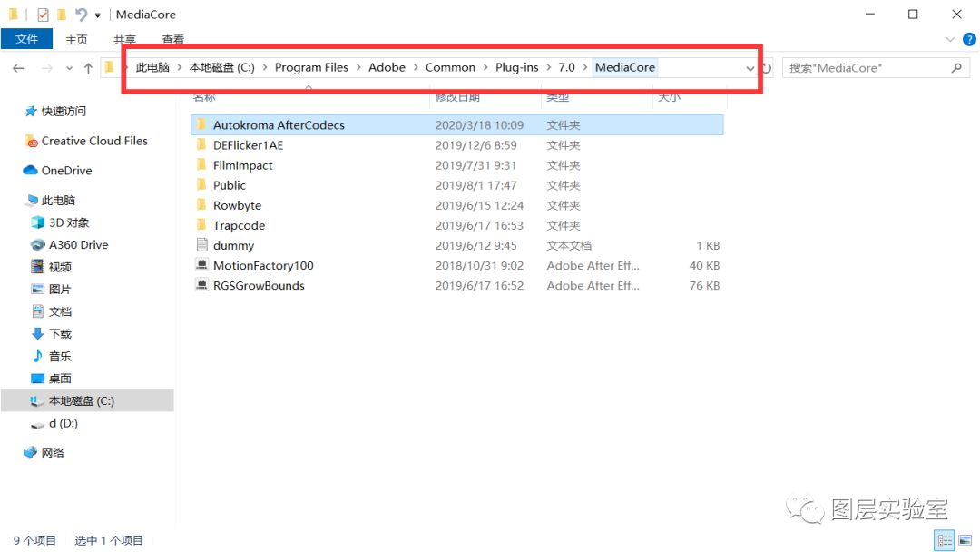Click the search magnifier icon
The width and height of the screenshot is (980, 552).
956,67
